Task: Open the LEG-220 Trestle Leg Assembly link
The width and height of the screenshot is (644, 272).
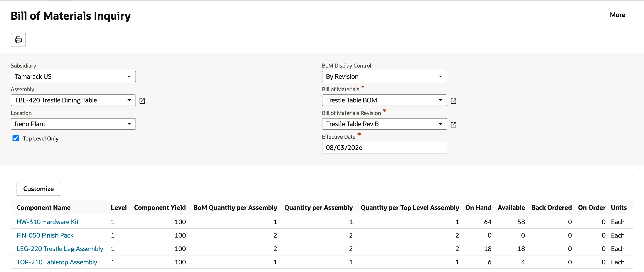Action: [60, 249]
